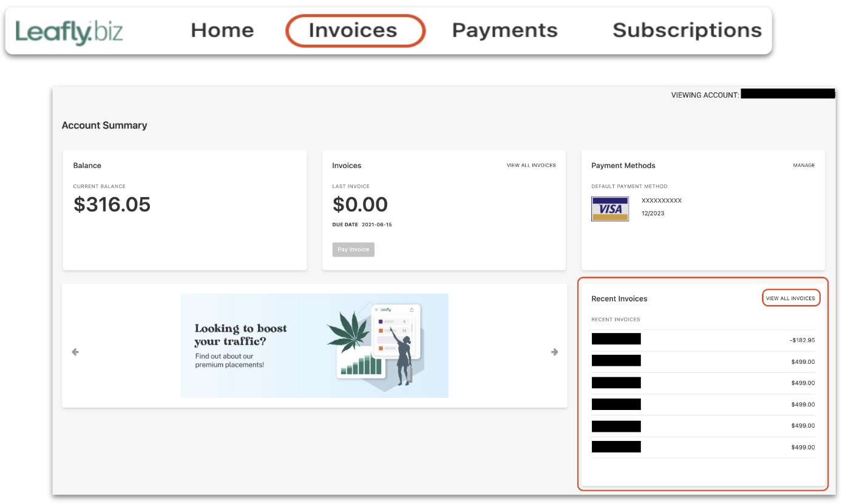The width and height of the screenshot is (845, 504).
Task: Click the masked card number XXXXXXXXXX
Action: [x=662, y=200]
